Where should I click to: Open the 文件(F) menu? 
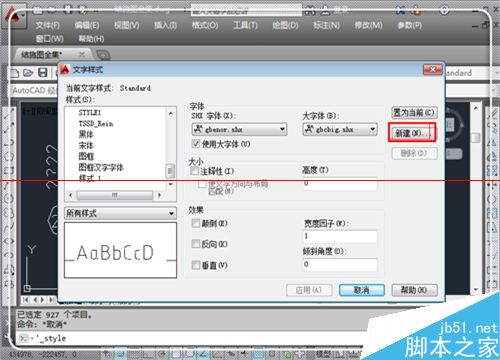48,25
